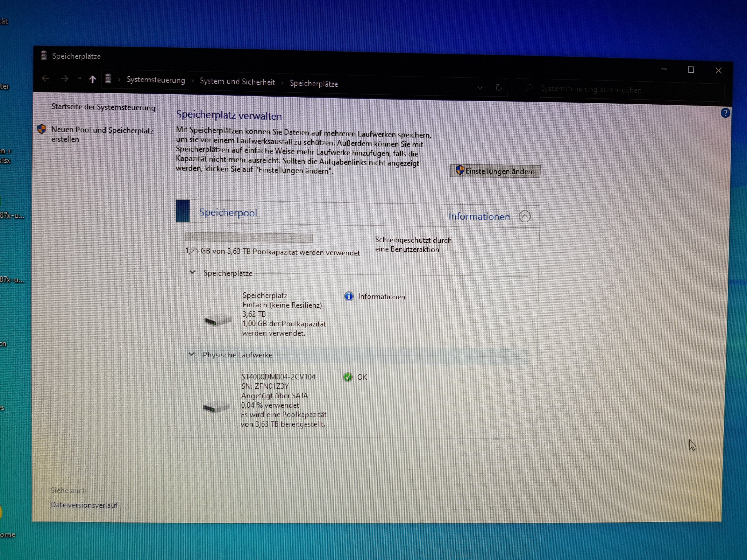Screen dimensions: 747x560
Task: Navigate to System und Sicherheit breadcrumb
Action: point(237,82)
